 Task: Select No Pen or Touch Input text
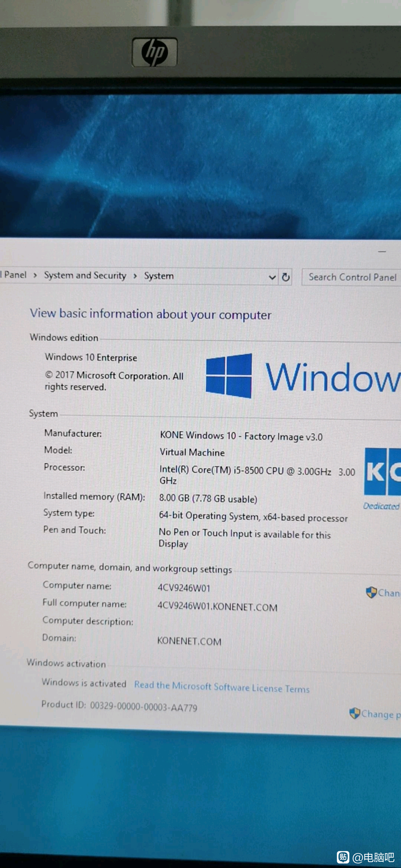pos(245,538)
